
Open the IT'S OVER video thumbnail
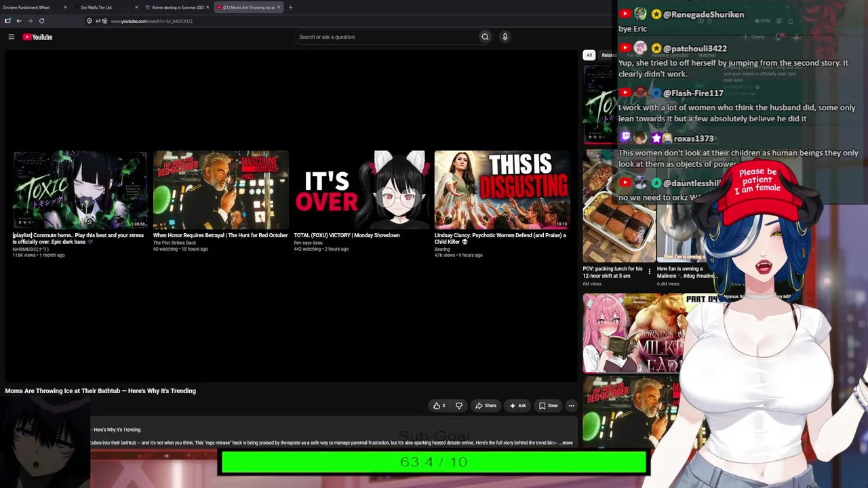click(361, 190)
